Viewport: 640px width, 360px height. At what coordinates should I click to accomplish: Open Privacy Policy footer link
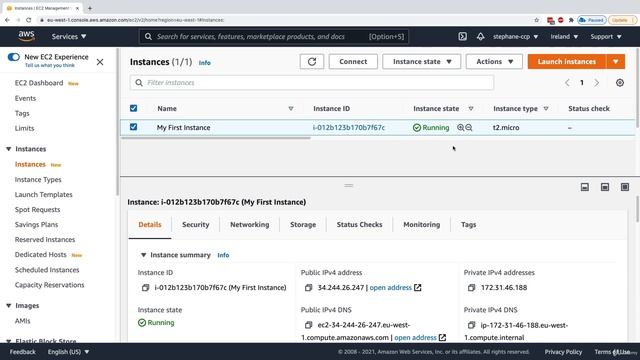coord(563,352)
